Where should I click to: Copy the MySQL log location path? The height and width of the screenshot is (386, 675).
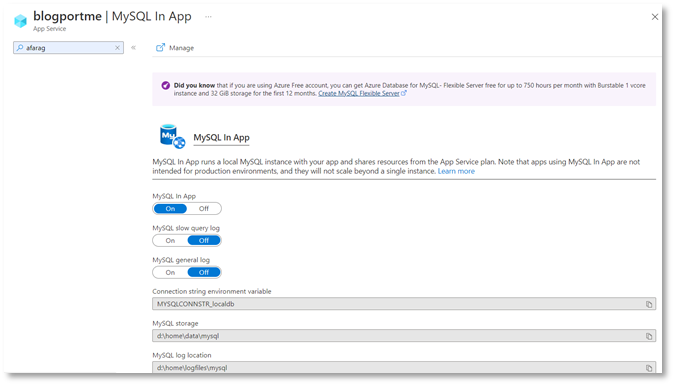pos(649,368)
